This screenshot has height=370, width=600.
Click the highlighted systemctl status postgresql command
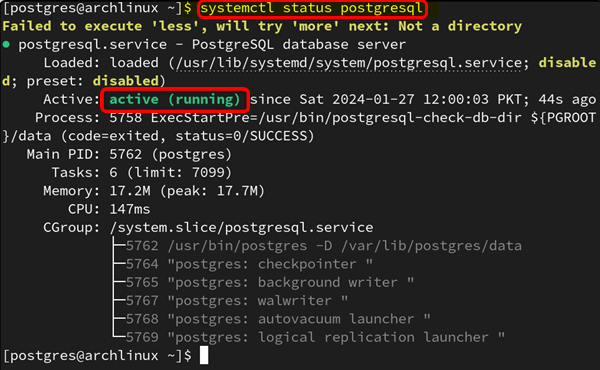(312, 8)
